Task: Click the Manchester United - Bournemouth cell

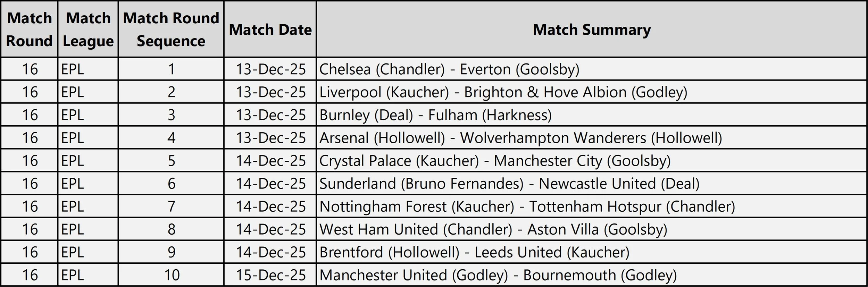Action: tap(592, 275)
